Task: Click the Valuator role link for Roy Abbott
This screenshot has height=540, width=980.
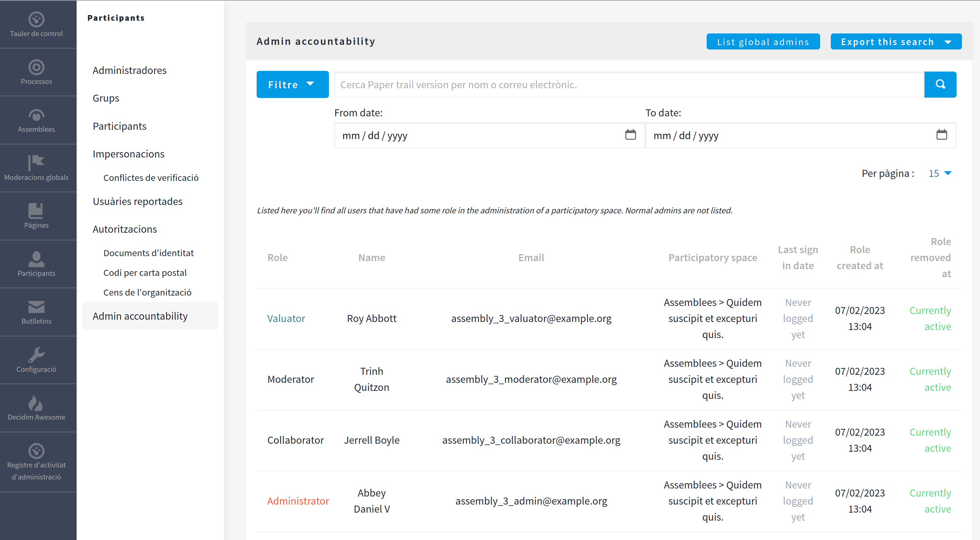Action: (286, 318)
